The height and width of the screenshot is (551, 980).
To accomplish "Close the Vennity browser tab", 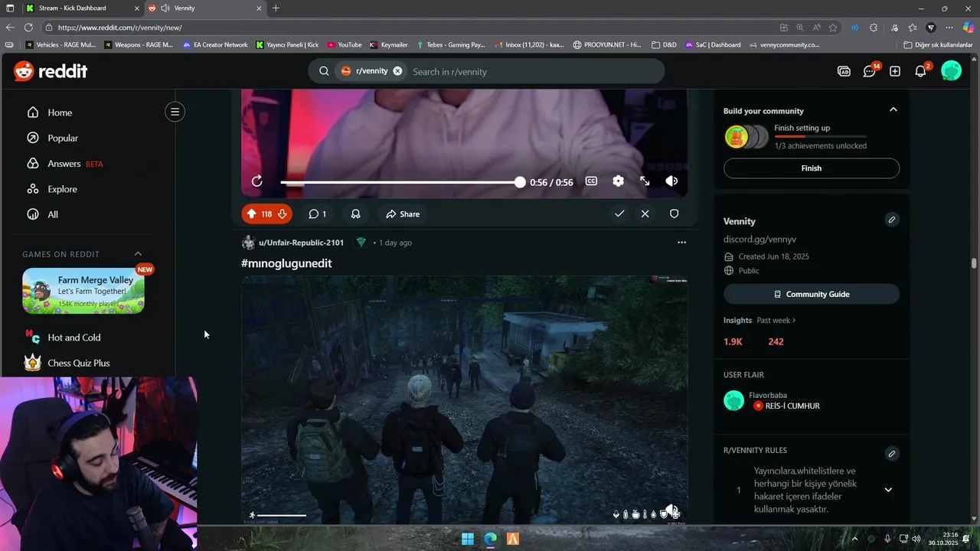I will pos(259,8).
